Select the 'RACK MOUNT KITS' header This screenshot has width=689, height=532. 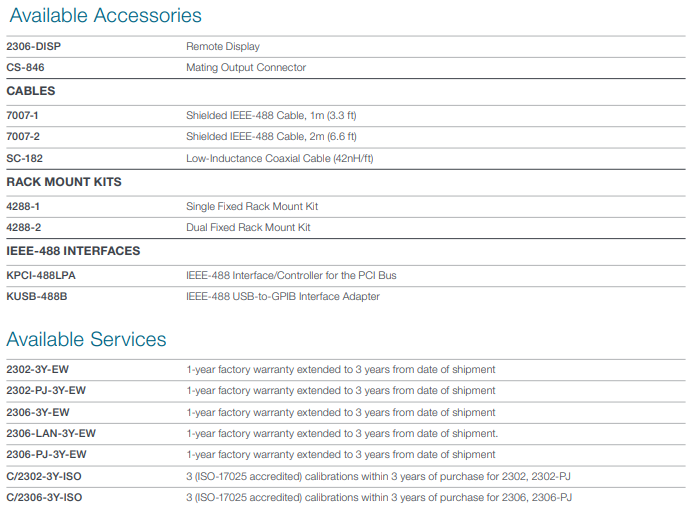point(64,182)
